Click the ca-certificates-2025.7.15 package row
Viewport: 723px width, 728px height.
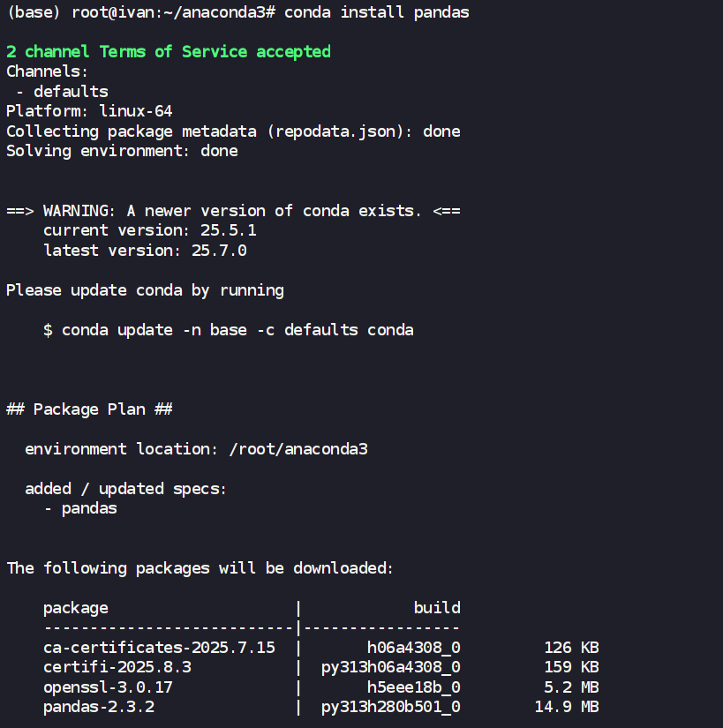(x=159, y=648)
